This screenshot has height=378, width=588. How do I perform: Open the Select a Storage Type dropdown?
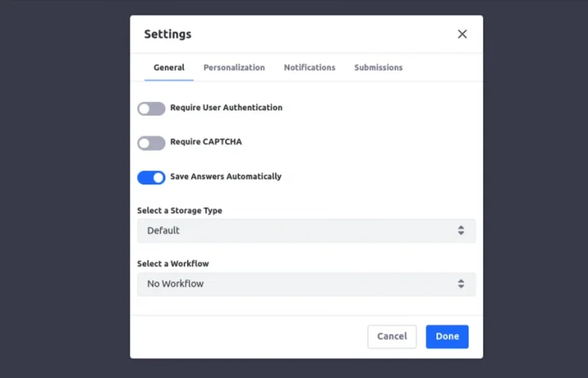(306, 230)
